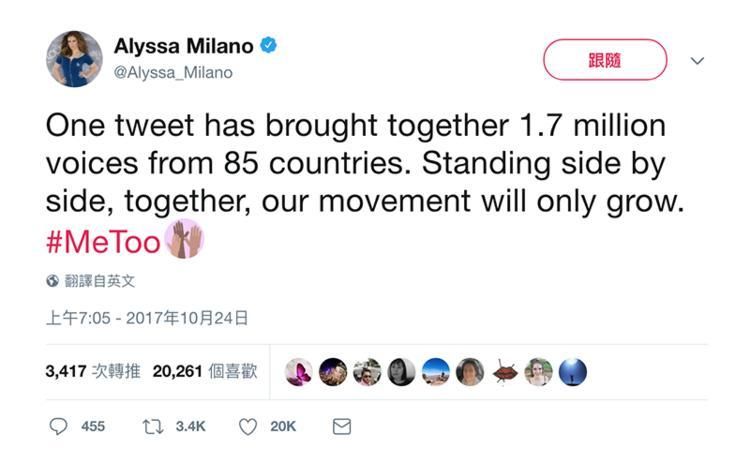View the 20,261 likes list
Viewport: 750px width, 463px height.
[205, 371]
